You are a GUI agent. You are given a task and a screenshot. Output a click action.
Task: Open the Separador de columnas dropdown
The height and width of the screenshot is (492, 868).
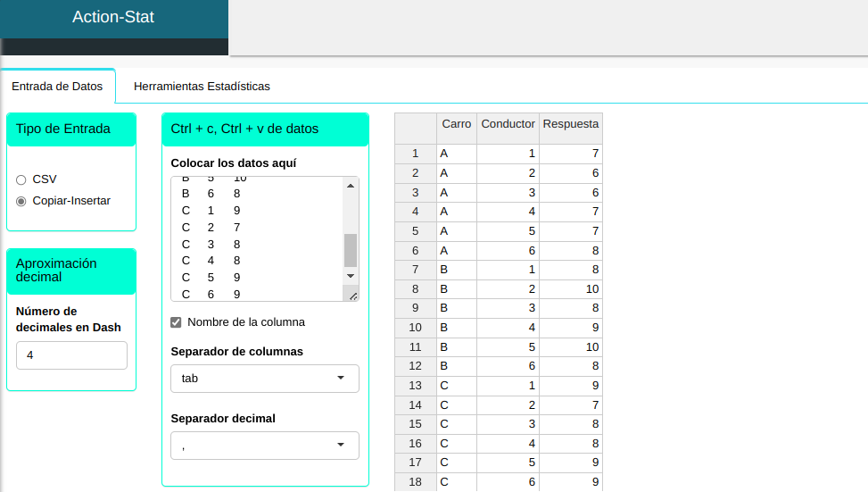[264, 379]
